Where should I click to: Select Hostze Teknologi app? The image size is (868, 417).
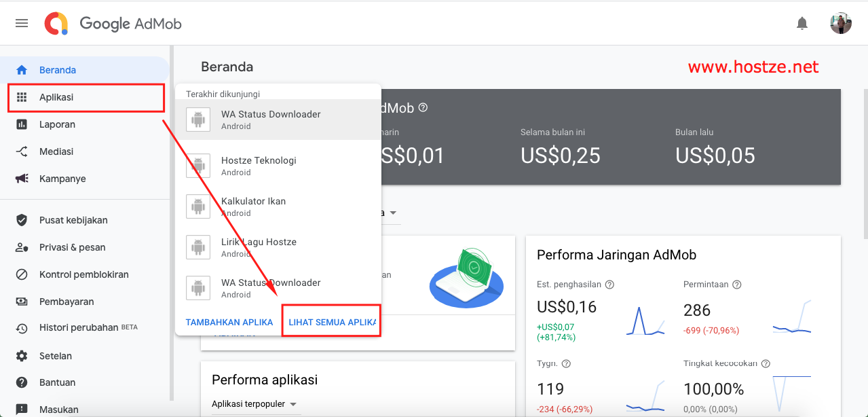pyautogui.click(x=278, y=166)
